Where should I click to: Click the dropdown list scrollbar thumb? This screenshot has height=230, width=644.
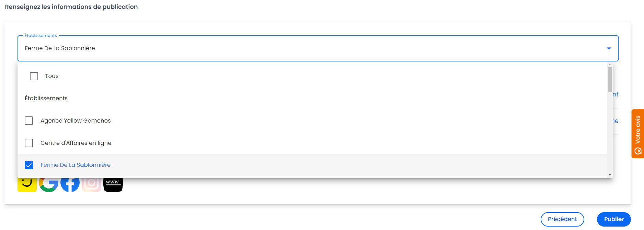click(x=610, y=80)
